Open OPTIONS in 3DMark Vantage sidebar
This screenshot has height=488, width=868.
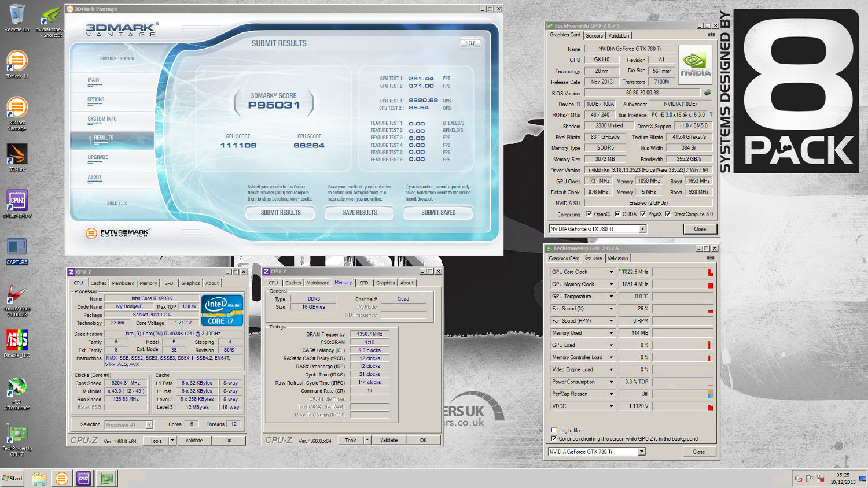click(x=96, y=99)
